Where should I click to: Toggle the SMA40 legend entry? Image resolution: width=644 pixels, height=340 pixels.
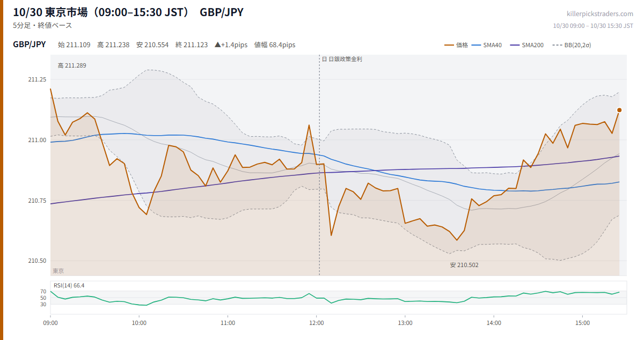[x=487, y=45]
